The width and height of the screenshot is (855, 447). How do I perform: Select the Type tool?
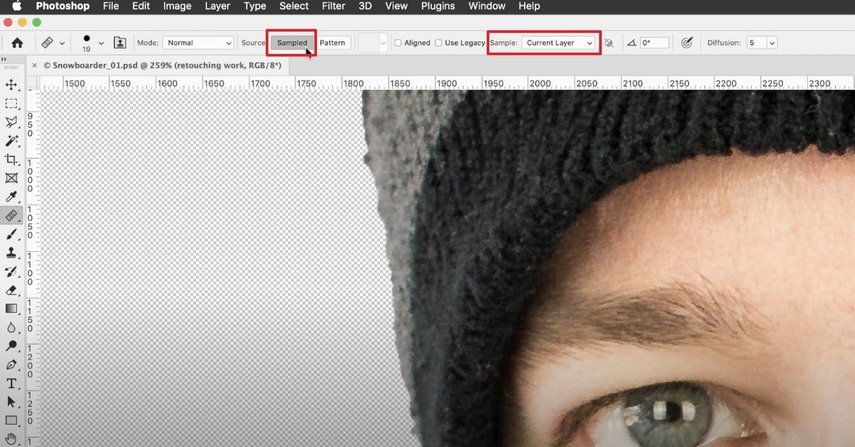coord(12,383)
